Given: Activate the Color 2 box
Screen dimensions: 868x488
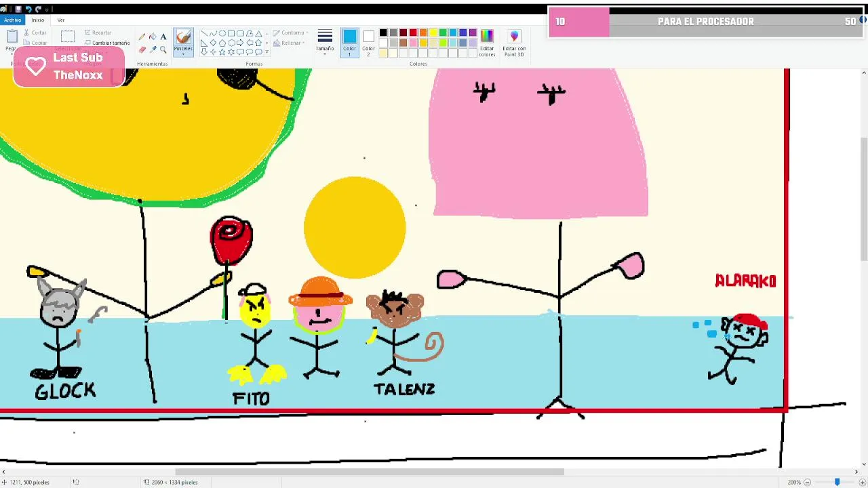Looking at the screenshot, I should click(368, 43).
